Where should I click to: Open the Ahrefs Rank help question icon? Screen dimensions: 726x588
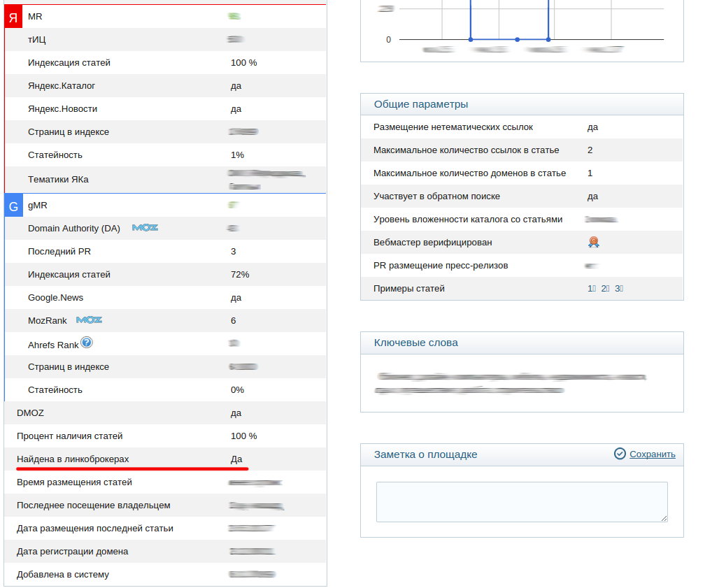click(87, 343)
